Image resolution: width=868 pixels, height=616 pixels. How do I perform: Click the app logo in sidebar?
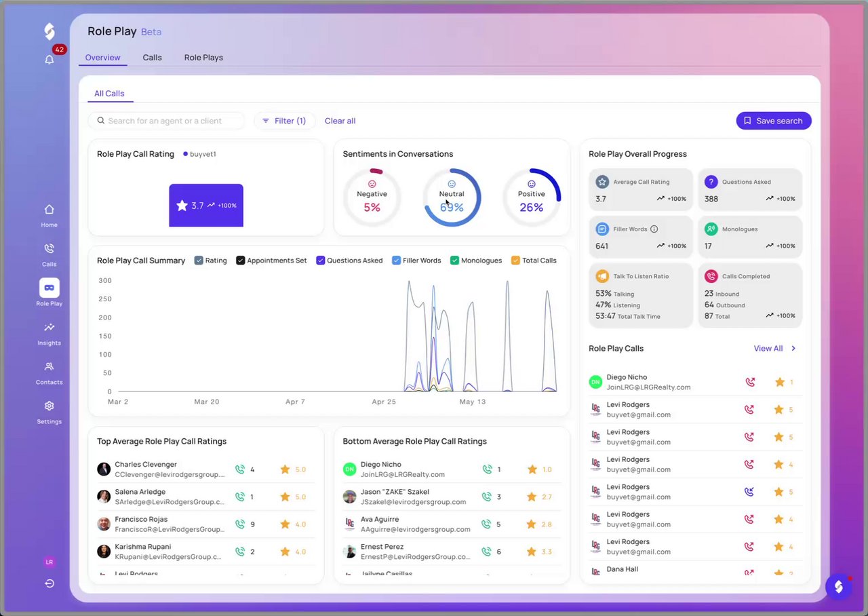[x=50, y=31]
